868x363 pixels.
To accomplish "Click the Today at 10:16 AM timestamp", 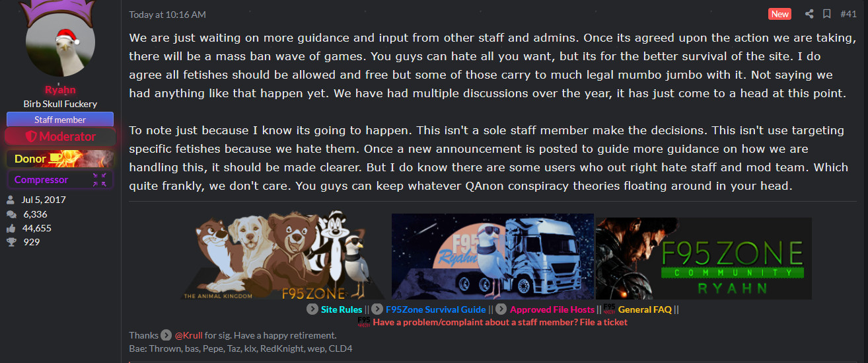I will pyautogui.click(x=168, y=15).
